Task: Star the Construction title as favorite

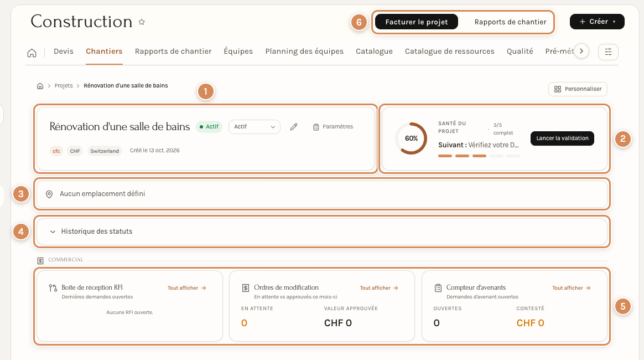Action: (142, 22)
